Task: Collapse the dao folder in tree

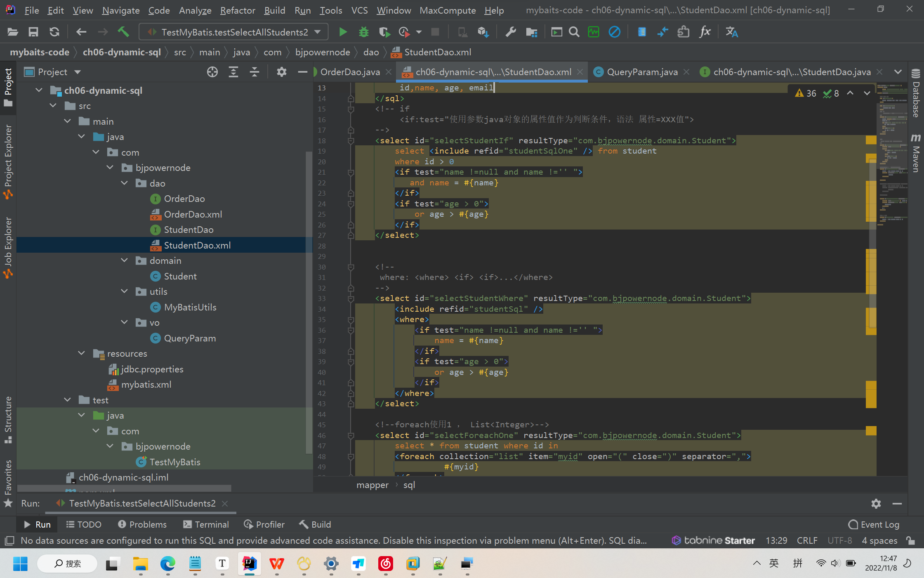Action: point(125,183)
